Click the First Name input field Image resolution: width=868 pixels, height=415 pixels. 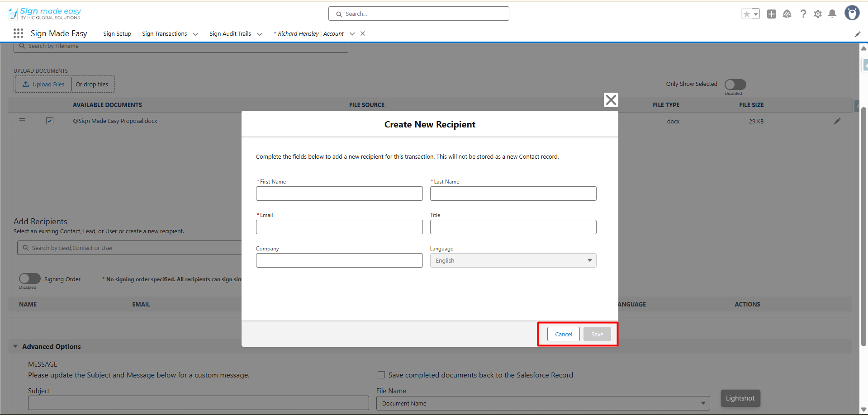(339, 193)
